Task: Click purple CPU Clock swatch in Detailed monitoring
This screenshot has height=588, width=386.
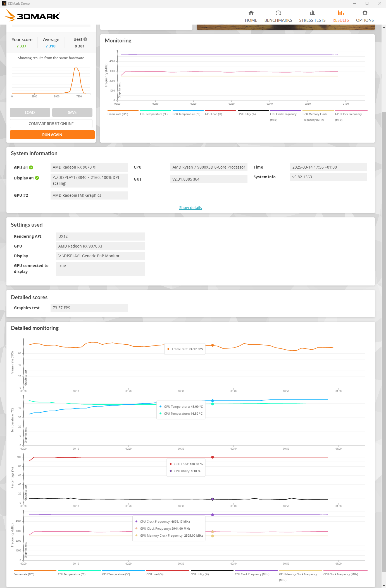Action: [x=256, y=570]
